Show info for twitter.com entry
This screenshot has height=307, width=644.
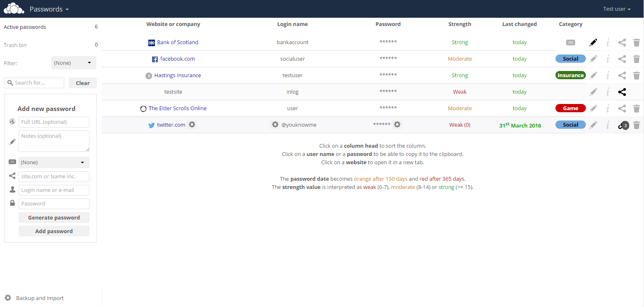(x=608, y=125)
